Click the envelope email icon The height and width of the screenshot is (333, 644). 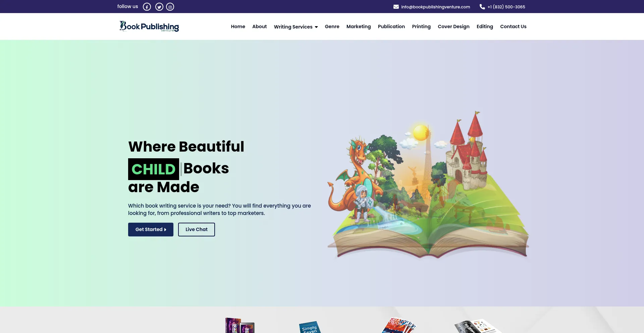point(396,7)
